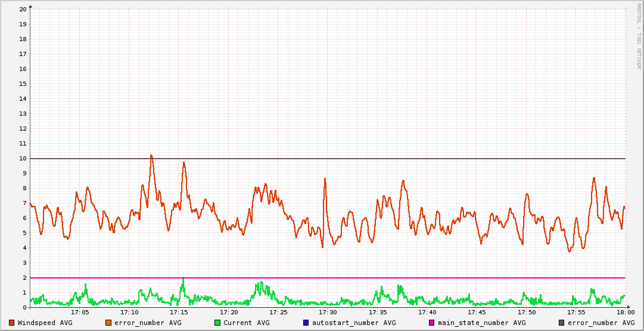Click the 17:30 time axis label
Image resolution: width=644 pixels, height=331 pixels.
328,312
